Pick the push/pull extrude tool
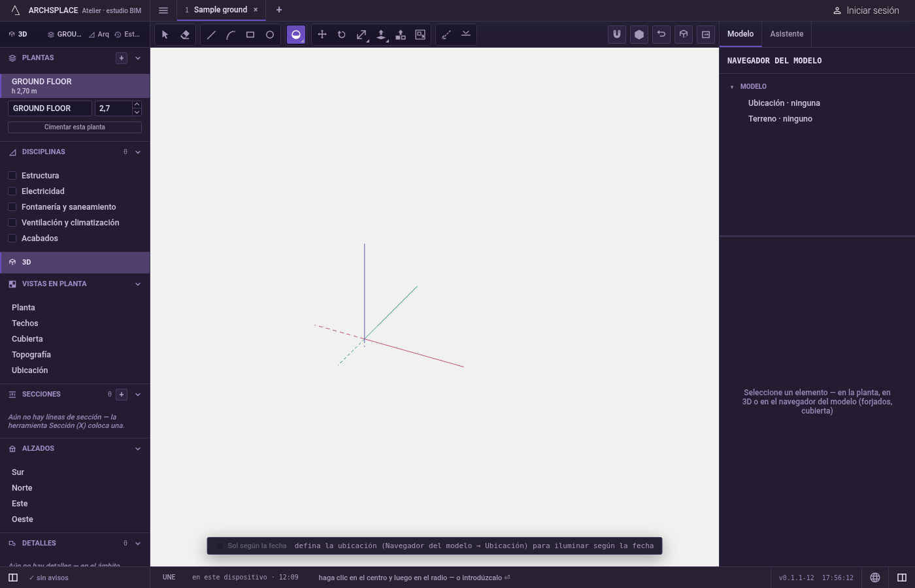The height and width of the screenshot is (588, 915). (381, 35)
